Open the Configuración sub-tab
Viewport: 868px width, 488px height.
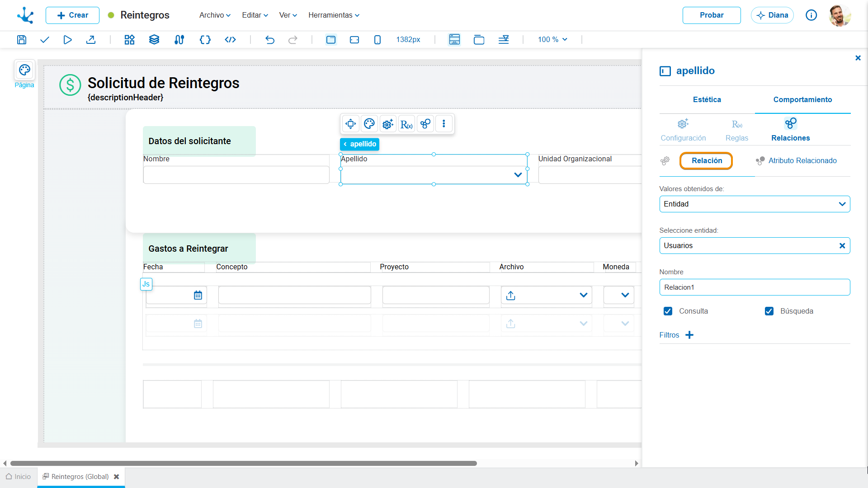[683, 130]
